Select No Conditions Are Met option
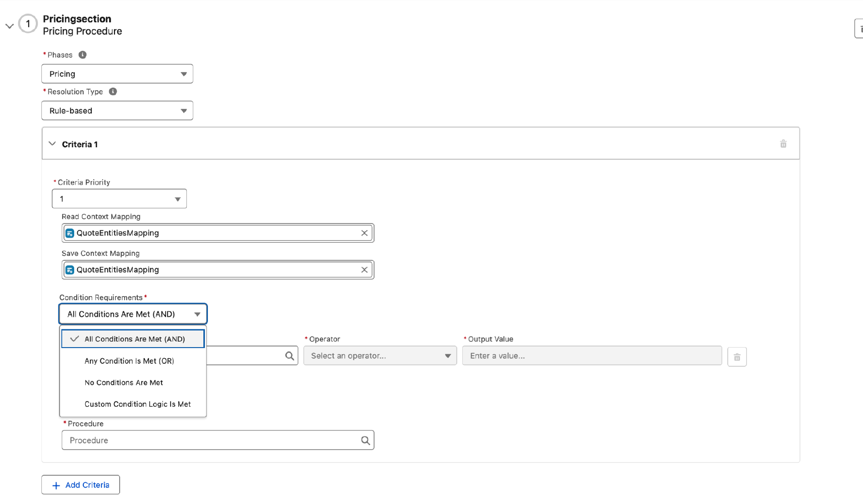 [x=124, y=383]
